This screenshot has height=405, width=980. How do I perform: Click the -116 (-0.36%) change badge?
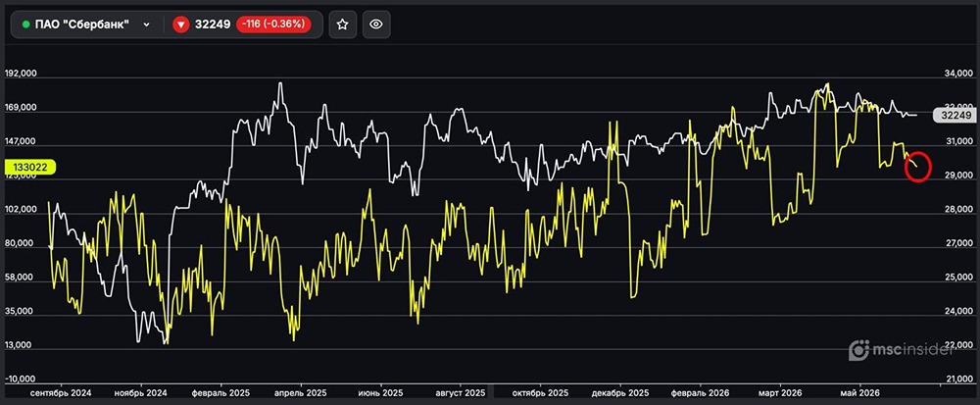pyautogui.click(x=273, y=25)
